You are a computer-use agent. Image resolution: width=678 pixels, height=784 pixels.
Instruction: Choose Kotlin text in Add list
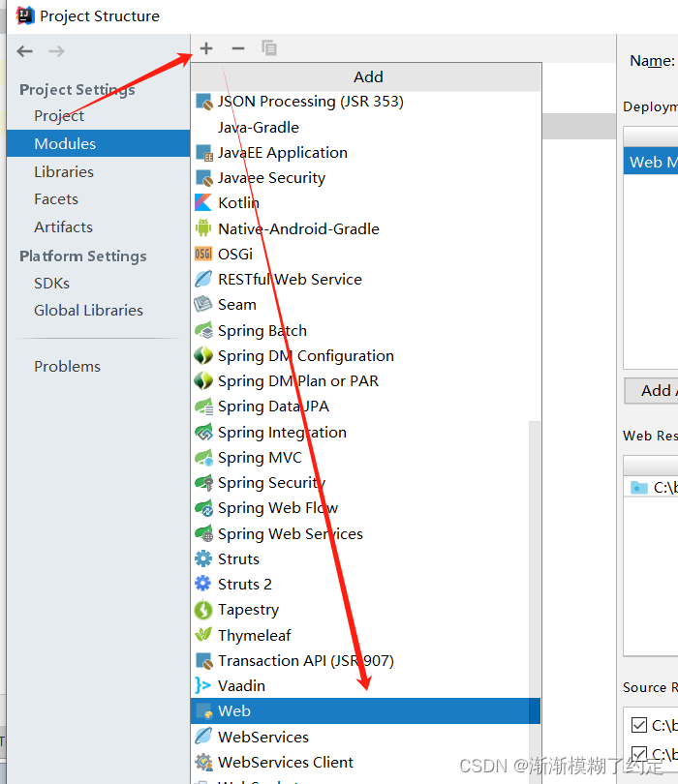pos(238,203)
